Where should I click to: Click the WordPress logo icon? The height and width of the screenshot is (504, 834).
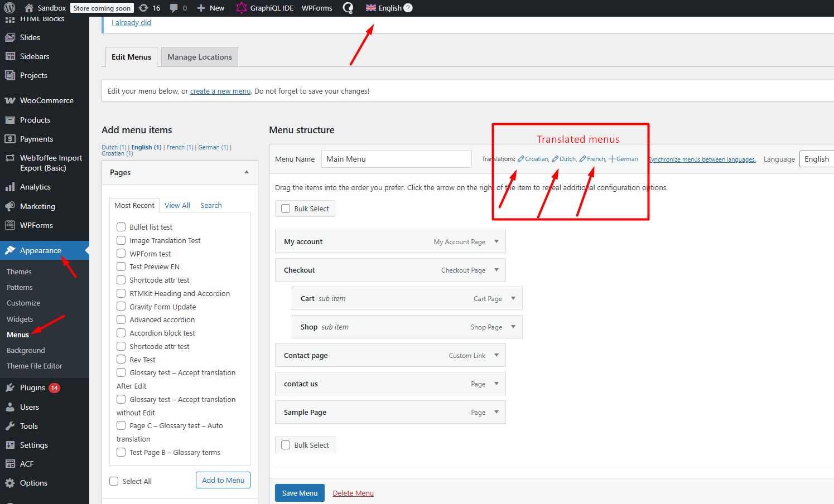pyautogui.click(x=9, y=8)
